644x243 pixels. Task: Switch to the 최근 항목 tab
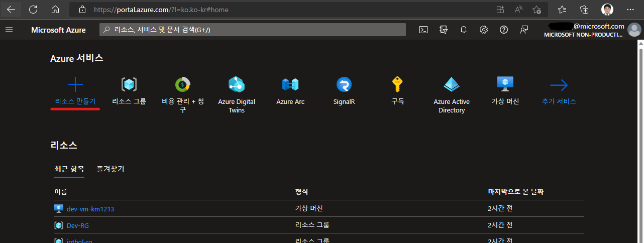[x=69, y=169]
